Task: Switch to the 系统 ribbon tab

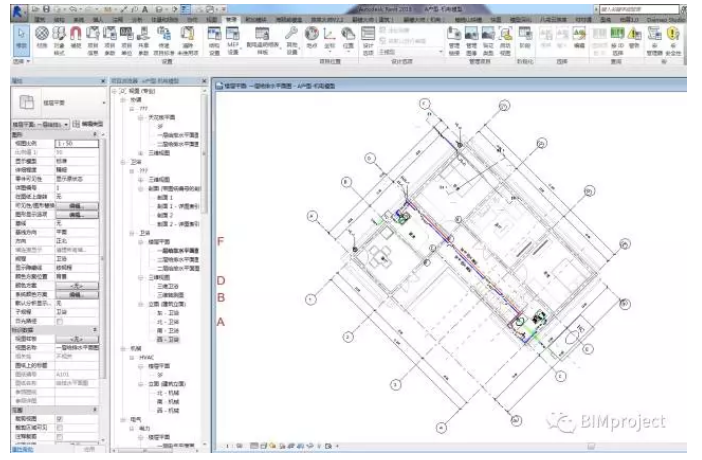Action: point(79,20)
